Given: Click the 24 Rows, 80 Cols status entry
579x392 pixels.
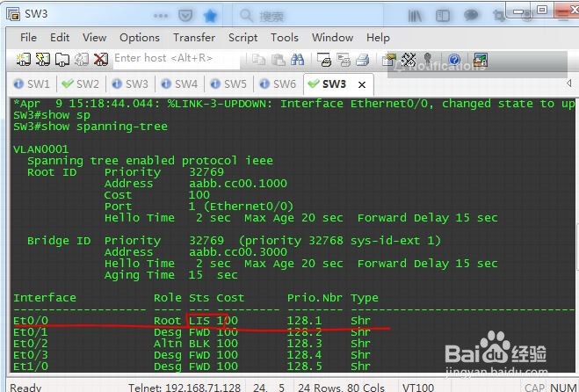Looking at the screenshot, I should (x=341, y=388).
